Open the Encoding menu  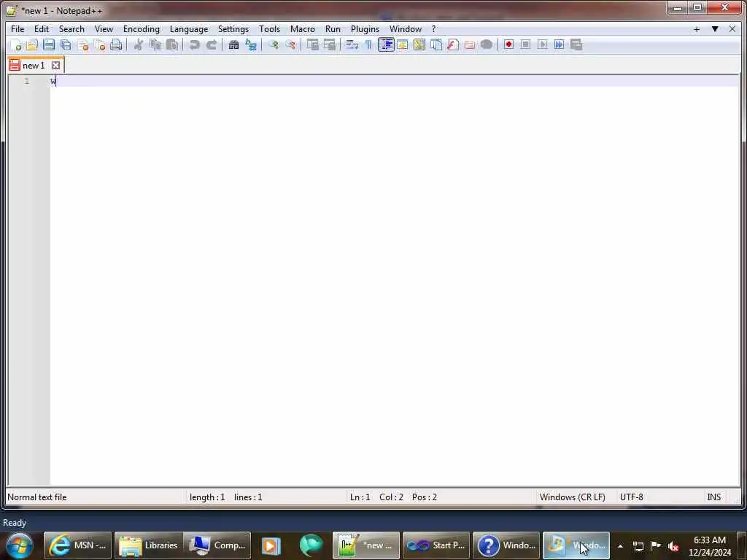[x=141, y=29]
